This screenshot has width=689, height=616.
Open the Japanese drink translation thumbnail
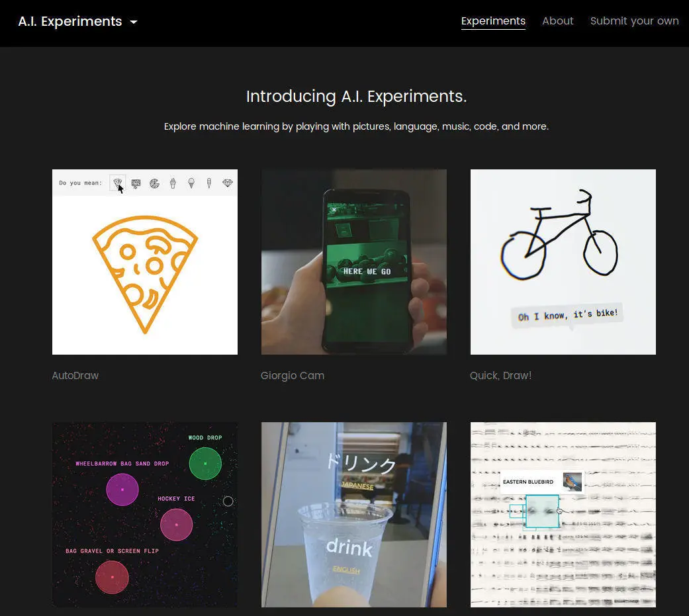point(354,515)
